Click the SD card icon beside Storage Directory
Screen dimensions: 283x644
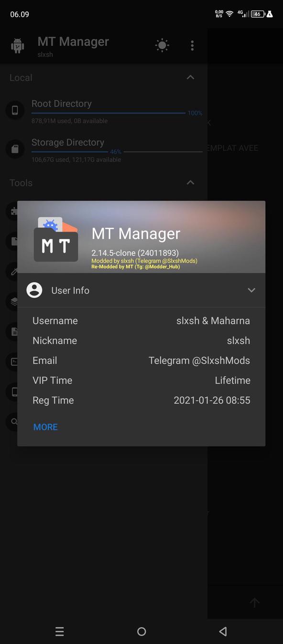click(15, 149)
